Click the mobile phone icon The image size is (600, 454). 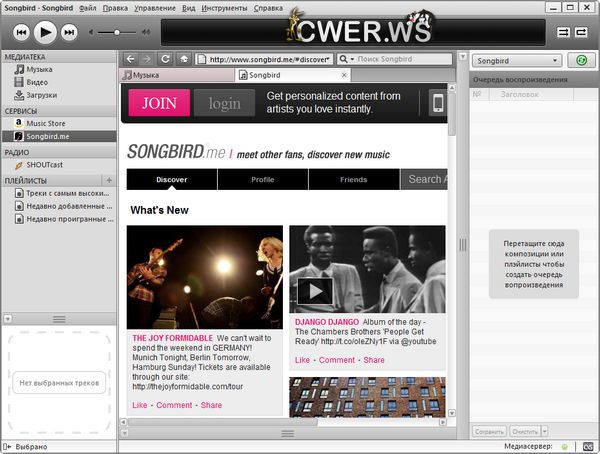[438, 102]
